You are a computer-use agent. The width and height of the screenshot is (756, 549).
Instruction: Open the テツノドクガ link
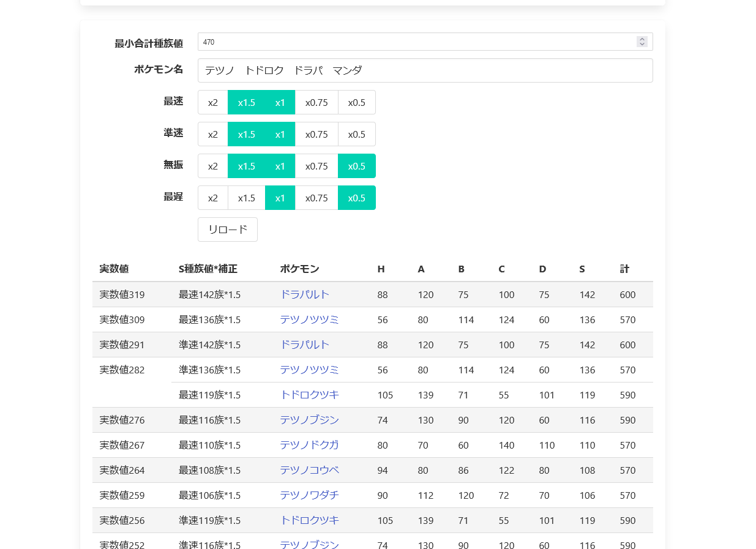click(x=310, y=445)
